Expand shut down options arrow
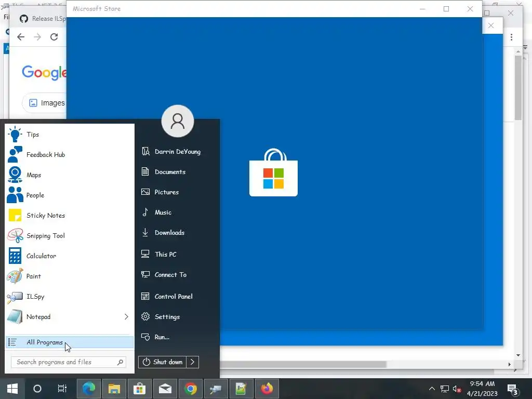 192,362
